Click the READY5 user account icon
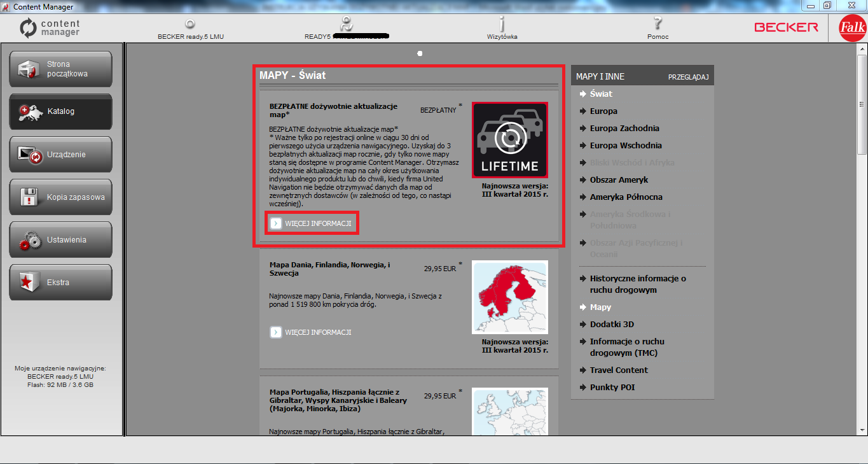Image resolution: width=868 pixels, height=464 pixels. 346,24
